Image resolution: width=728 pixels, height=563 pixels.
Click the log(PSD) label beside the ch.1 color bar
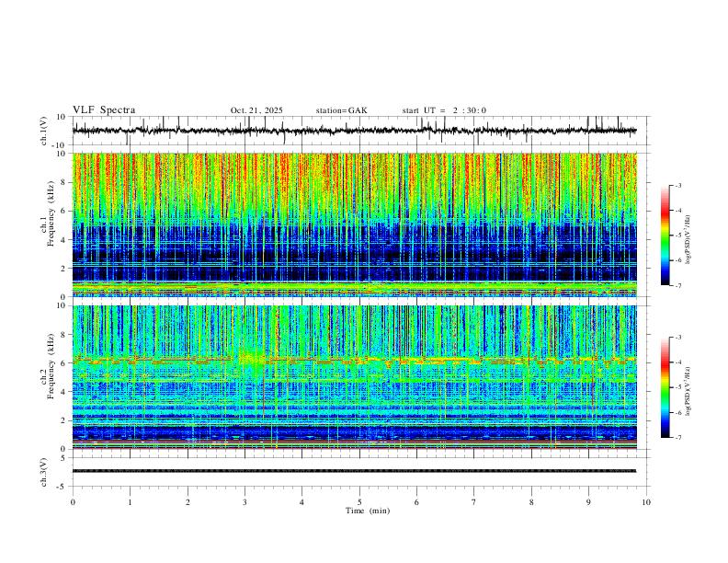tap(688, 239)
